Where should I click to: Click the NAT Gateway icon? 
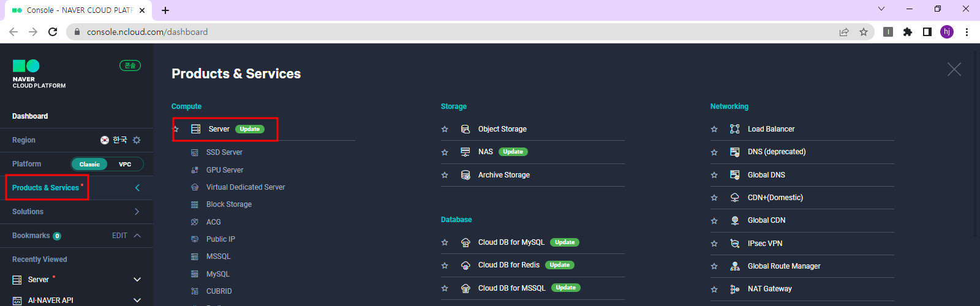pos(735,289)
